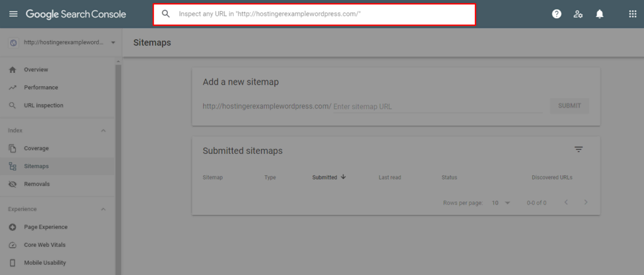The height and width of the screenshot is (275, 644).
Task: Click the Add a new sitemap heading
Action: tap(241, 82)
